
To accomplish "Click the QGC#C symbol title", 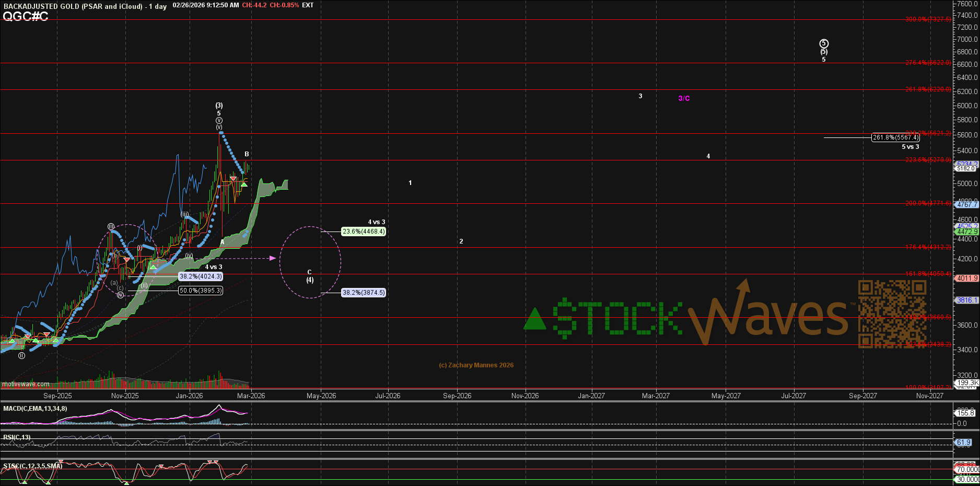I will (26, 17).
